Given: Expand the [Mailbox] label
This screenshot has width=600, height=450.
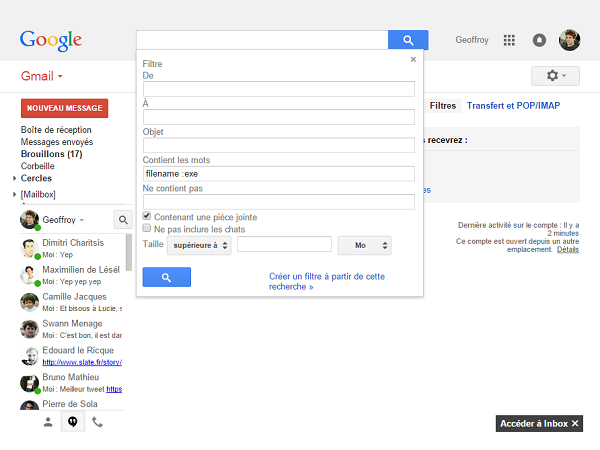Looking at the screenshot, I should [15, 194].
